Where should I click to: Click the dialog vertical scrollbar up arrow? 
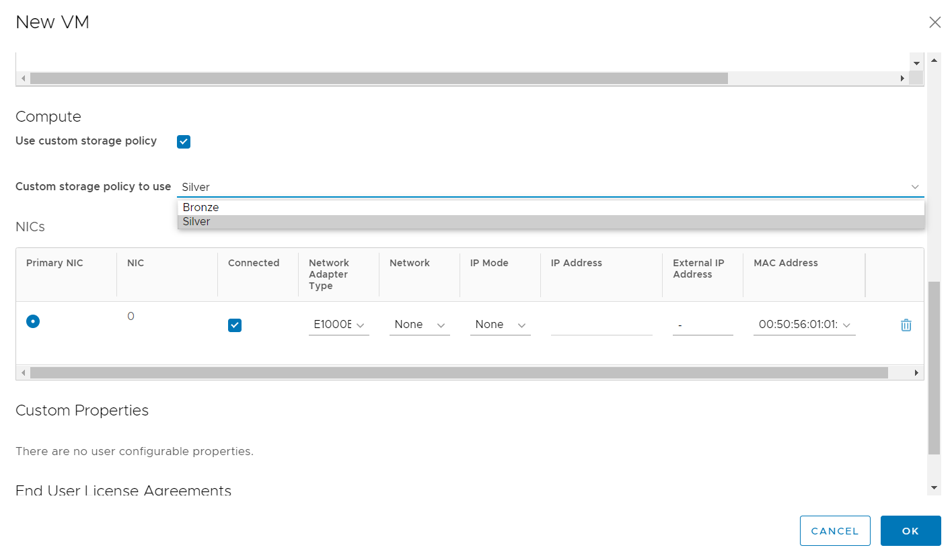coord(934,60)
